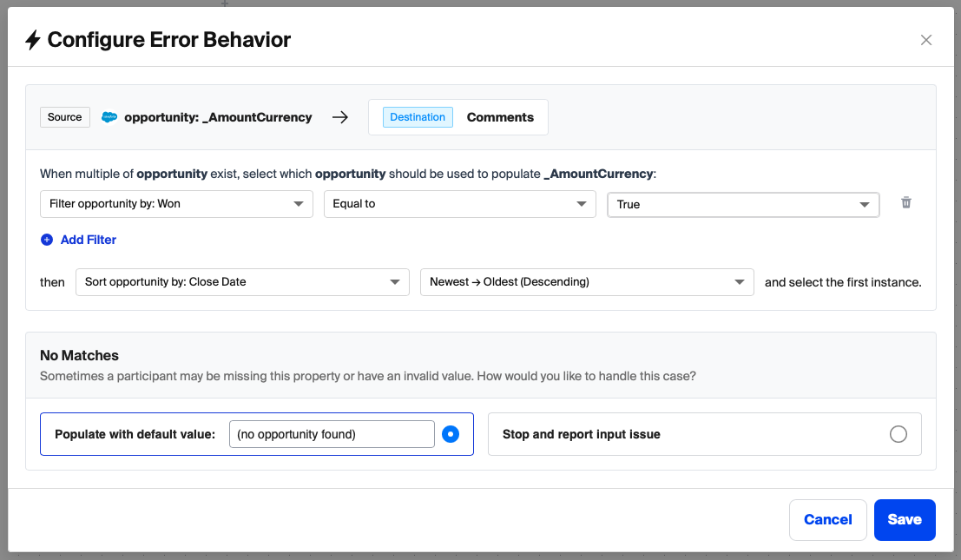Close the Configure Error Behavior dialog
Screen dimensions: 961x560
pos(926,40)
